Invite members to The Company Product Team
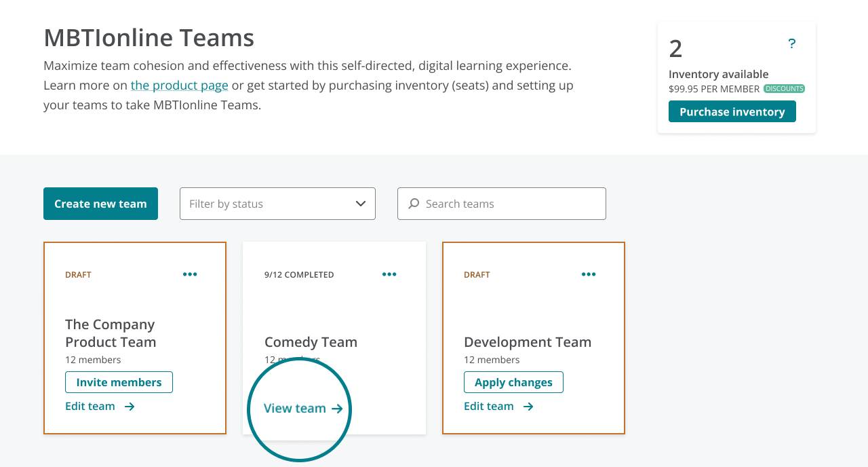Screen dimensions: 868x467 pyautogui.click(x=119, y=382)
